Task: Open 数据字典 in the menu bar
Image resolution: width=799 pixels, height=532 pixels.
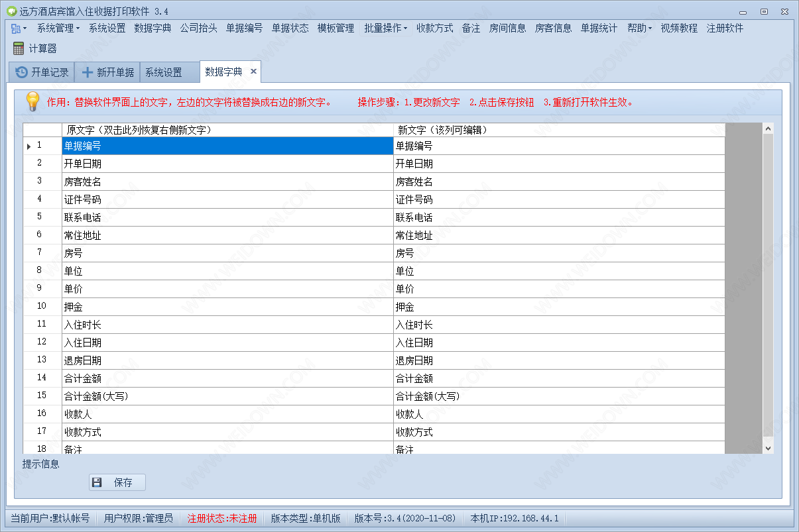Action: (153, 28)
